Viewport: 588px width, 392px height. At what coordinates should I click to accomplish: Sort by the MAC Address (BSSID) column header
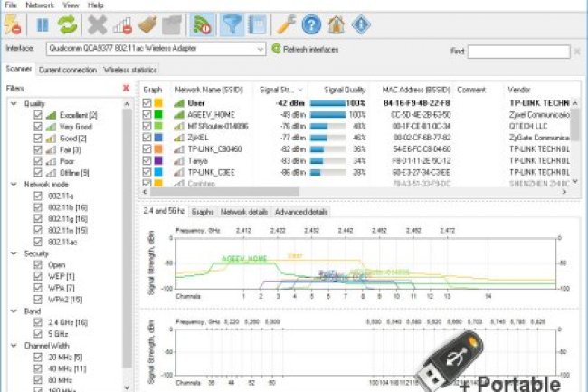[415, 90]
